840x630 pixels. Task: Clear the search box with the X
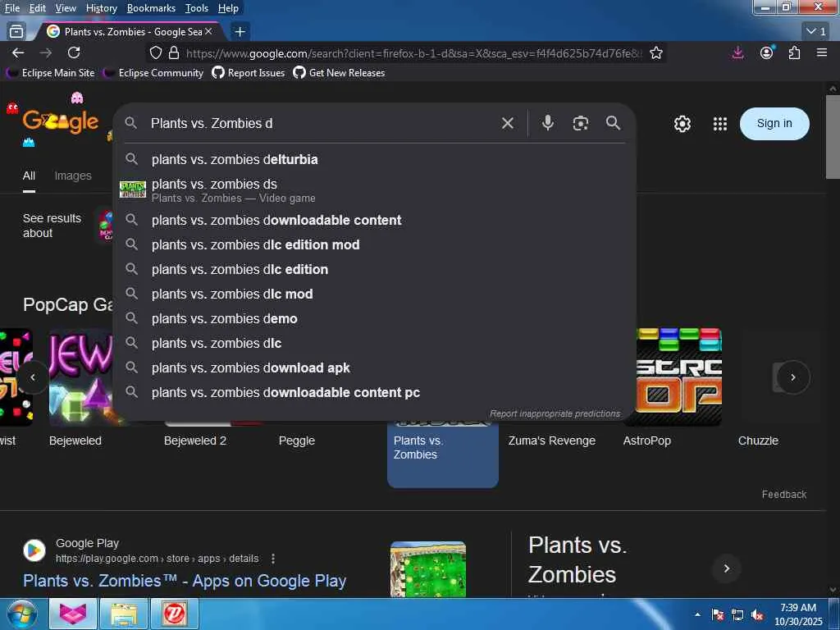(x=507, y=123)
